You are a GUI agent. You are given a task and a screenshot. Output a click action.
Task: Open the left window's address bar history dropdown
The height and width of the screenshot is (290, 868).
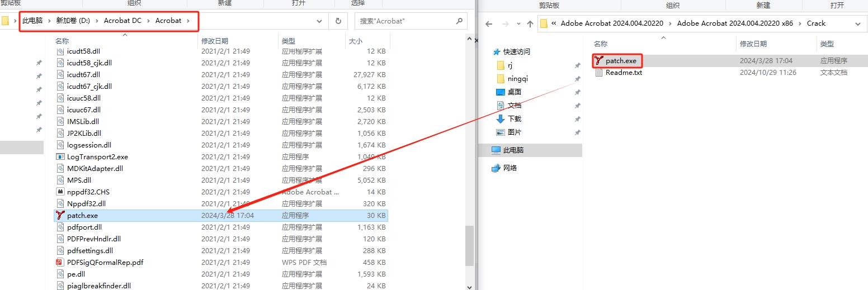(x=319, y=21)
